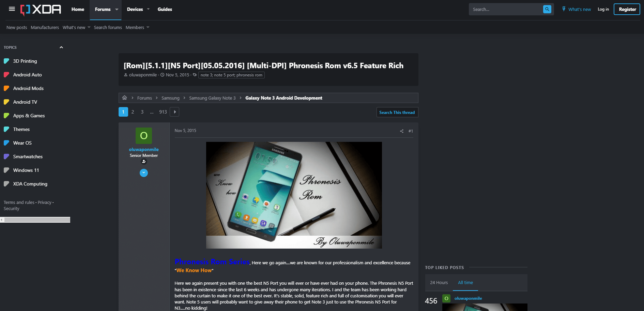This screenshot has height=311, width=644.
Task: Click the home breadcrumb icon
Action: [x=124, y=98]
